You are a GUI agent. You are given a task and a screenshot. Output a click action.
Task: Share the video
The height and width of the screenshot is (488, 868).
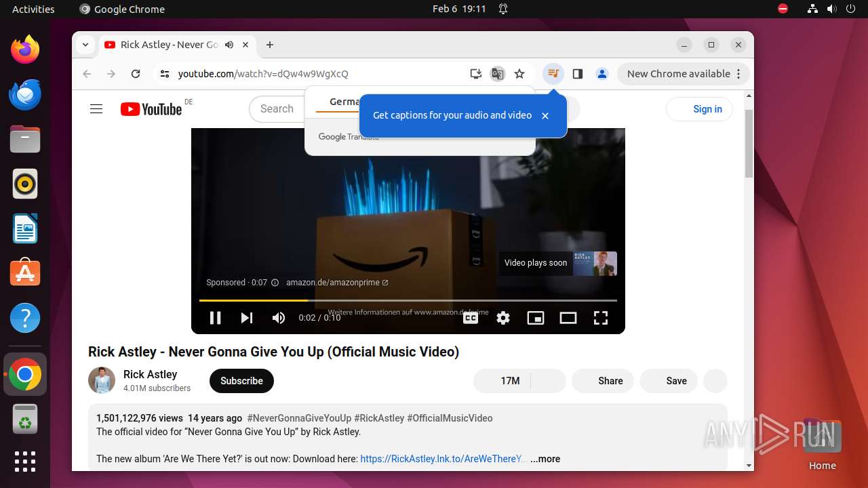click(x=603, y=381)
